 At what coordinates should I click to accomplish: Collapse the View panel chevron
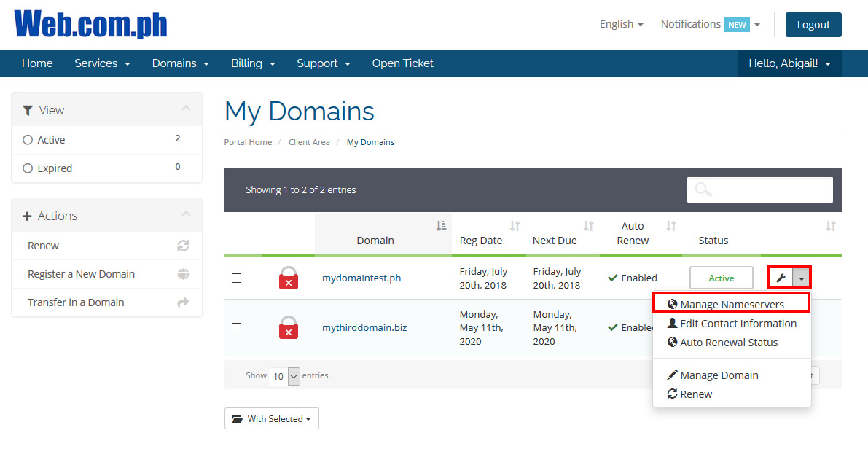pos(186,108)
